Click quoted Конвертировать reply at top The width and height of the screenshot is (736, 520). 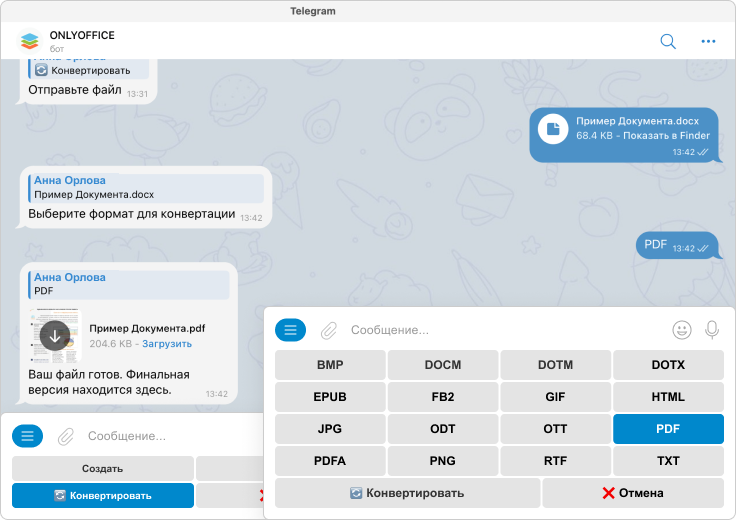(x=89, y=69)
